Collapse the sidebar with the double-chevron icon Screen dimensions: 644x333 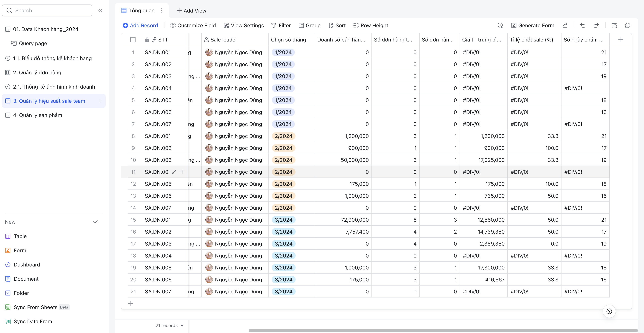click(x=100, y=10)
